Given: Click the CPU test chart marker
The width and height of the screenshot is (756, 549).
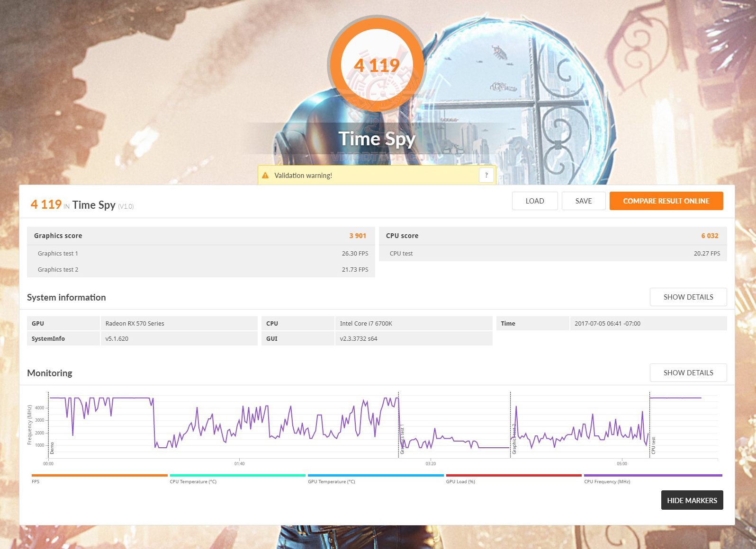Looking at the screenshot, I should 653,446.
